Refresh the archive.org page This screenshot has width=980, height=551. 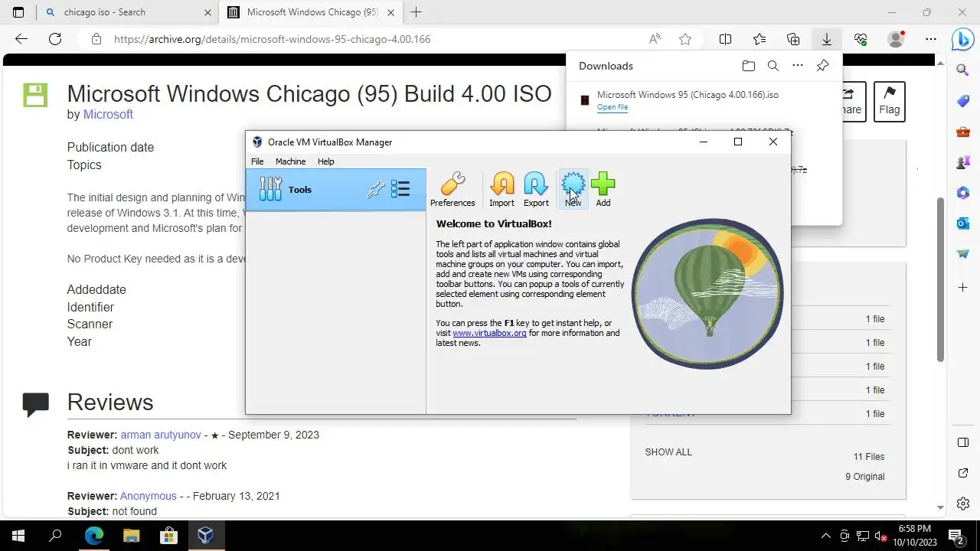55,39
